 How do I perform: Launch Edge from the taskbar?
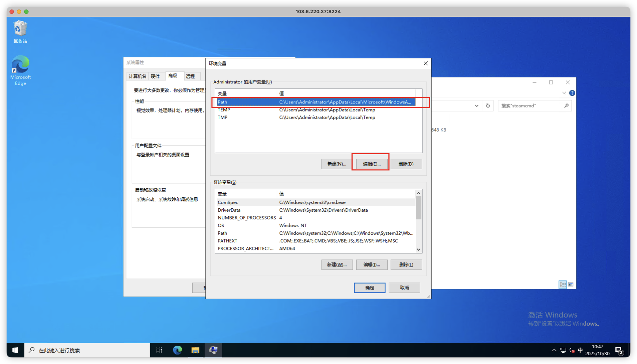pos(178,350)
